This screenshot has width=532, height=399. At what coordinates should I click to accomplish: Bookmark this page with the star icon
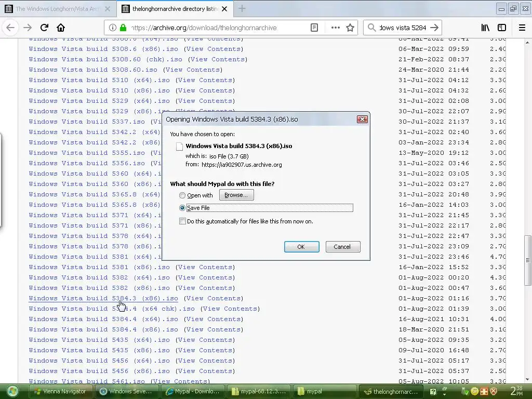(x=350, y=28)
